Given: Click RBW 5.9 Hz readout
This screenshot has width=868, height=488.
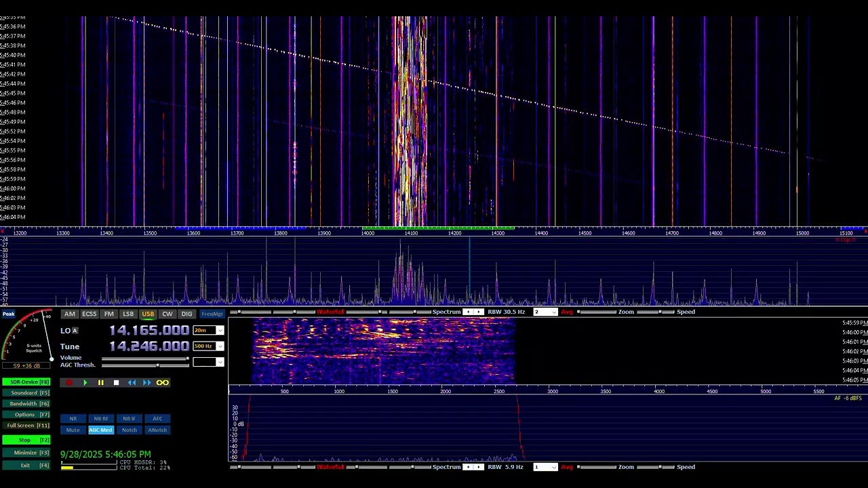Looking at the screenshot, I should (x=505, y=467).
